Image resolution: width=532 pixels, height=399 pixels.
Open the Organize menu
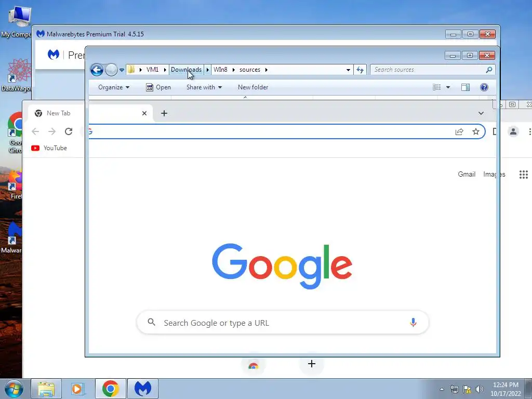114,87
